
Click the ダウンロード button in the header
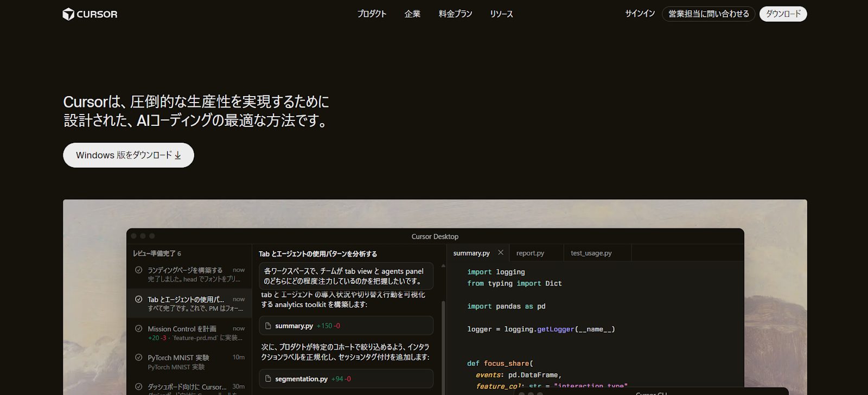coord(783,14)
